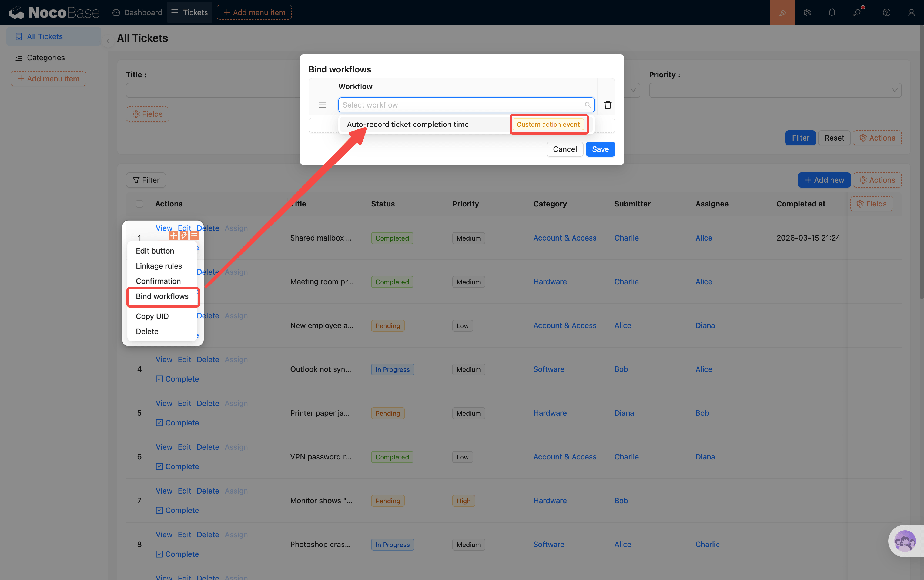Open the notifications bell icon
Viewport: 924px width, 580px height.
(x=832, y=13)
